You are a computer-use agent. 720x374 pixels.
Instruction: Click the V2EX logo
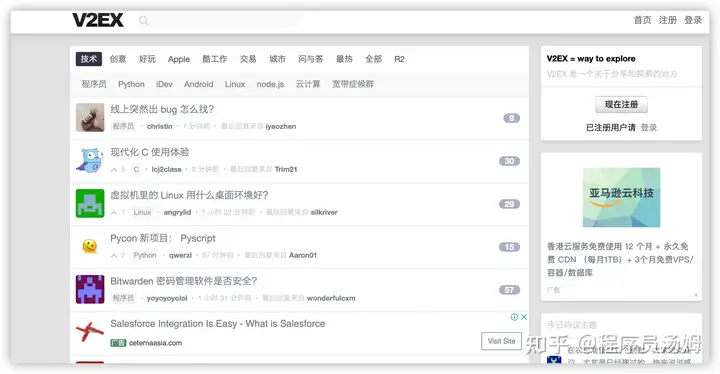(x=98, y=20)
